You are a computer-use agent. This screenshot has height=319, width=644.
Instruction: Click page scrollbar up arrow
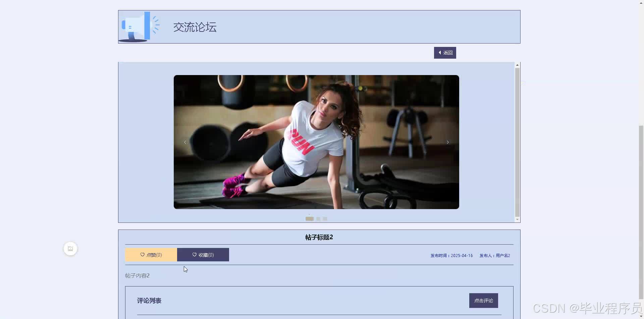(x=641, y=3)
